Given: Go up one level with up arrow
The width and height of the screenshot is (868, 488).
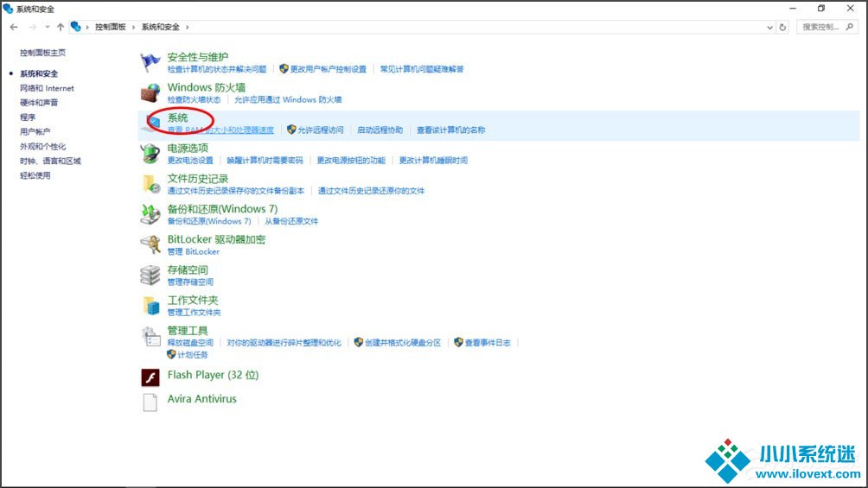Looking at the screenshot, I should pos(61,27).
